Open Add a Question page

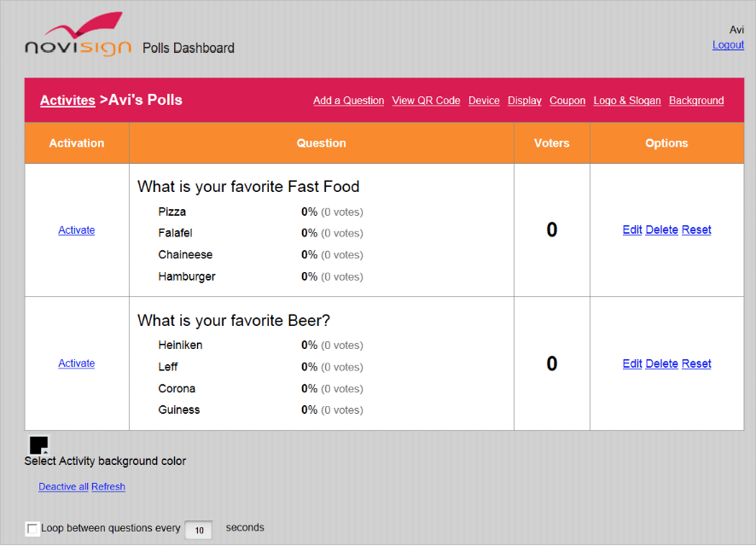[348, 101]
